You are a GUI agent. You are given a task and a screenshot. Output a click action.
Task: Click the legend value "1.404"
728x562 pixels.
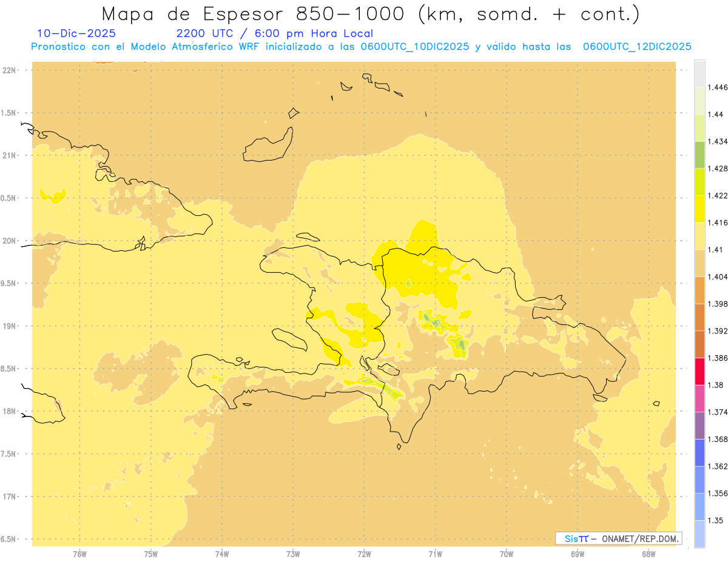[x=719, y=276]
